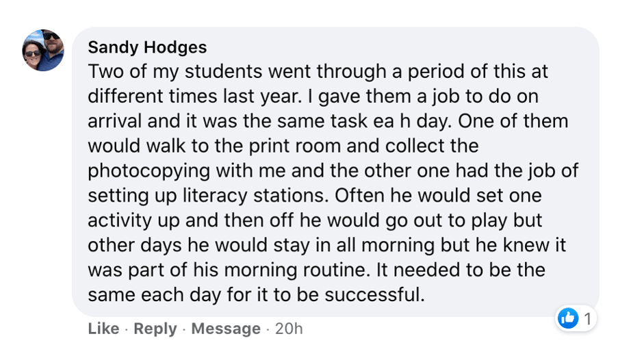Reply to the comment
This screenshot has width=644, height=345.
tap(155, 329)
